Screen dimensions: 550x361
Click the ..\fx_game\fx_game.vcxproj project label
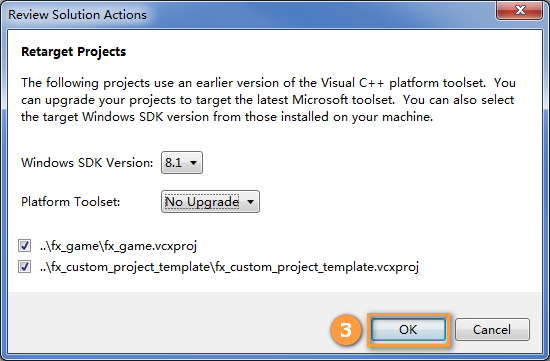click(118, 246)
